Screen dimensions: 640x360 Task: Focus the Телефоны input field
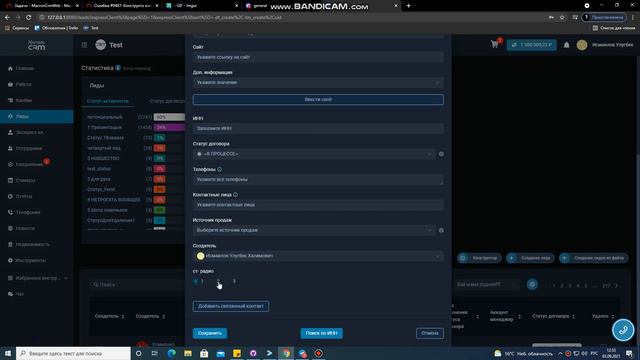(318, 180)
